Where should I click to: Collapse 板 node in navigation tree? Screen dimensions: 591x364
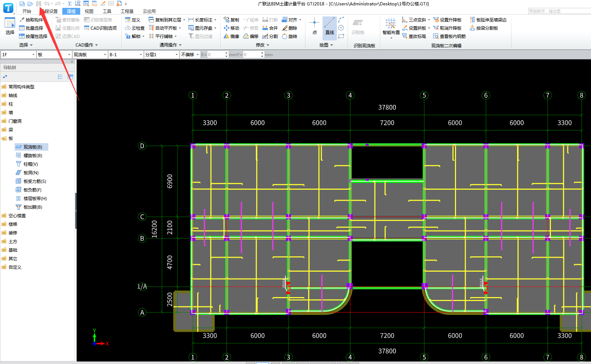tap(4, 138)
